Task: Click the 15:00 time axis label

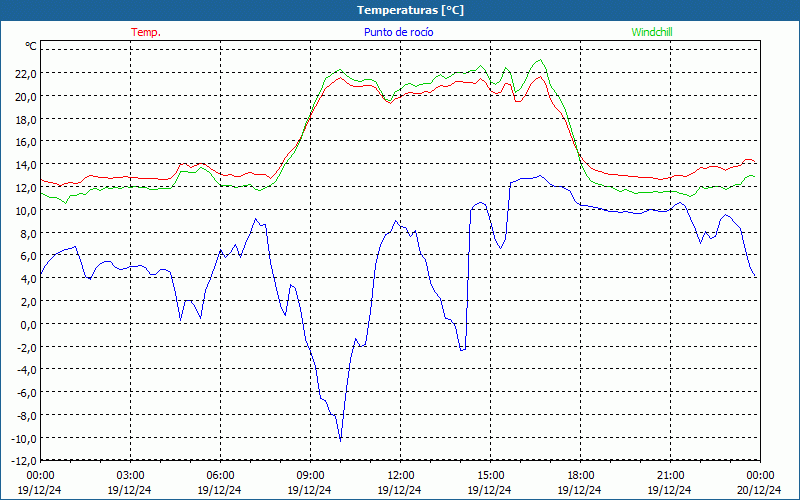Action: click(x=490, y=475)
